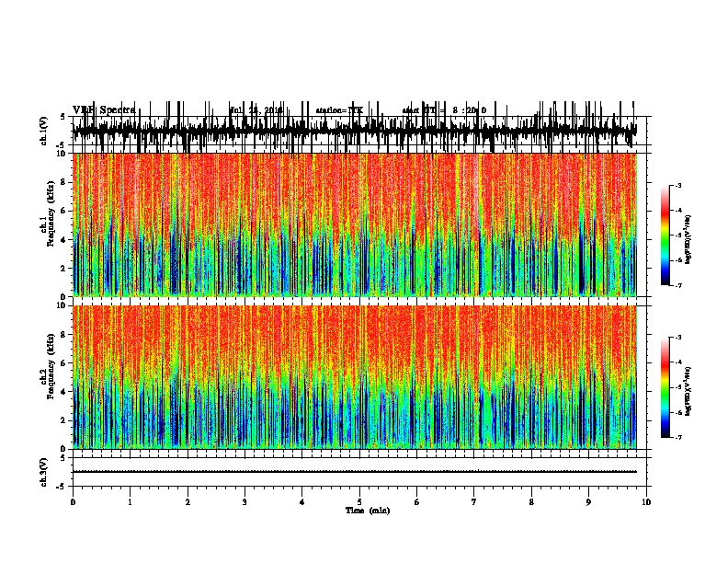Click the ch.1 spectrogram panel
Viewport: 728px width, 563px height.
click(354, 224)
